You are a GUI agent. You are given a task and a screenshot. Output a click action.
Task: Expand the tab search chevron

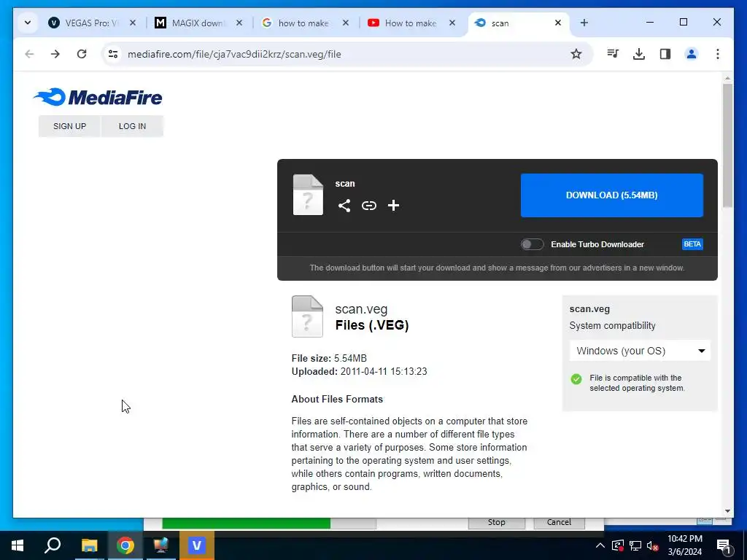click(x=28, y=23)
